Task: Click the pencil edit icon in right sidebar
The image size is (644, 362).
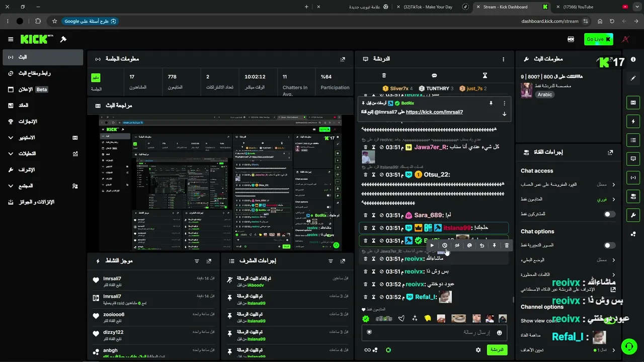Action: coord(633,78)
